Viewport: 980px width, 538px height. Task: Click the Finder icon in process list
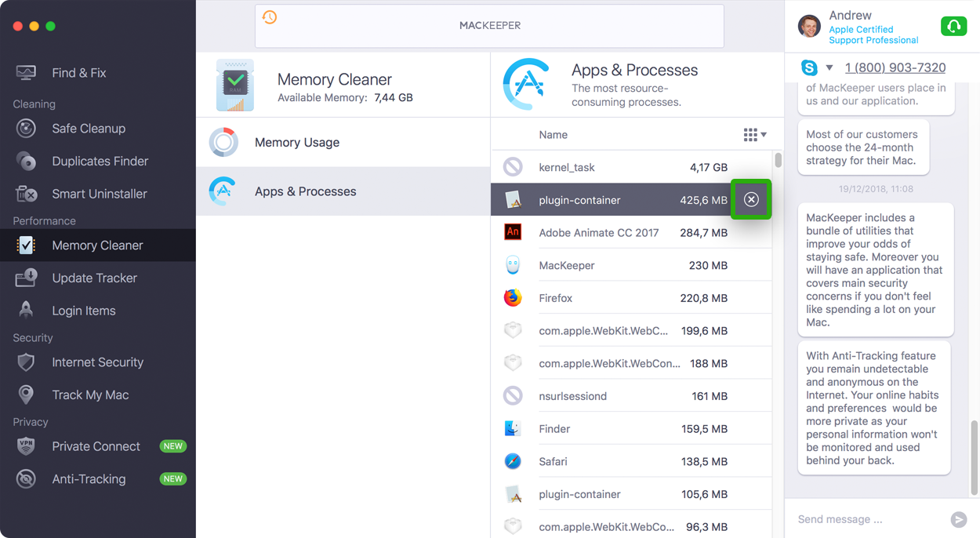pyautogui.click(x=513, y=429)
